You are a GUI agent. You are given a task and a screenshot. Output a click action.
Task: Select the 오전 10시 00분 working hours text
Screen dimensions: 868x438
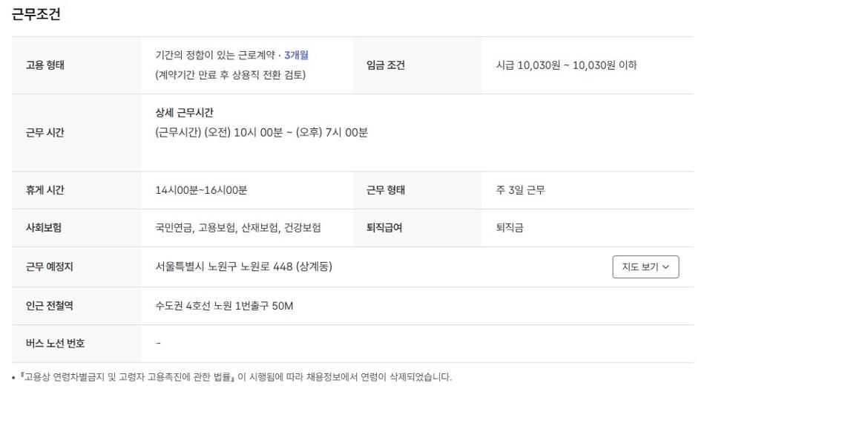261,133
